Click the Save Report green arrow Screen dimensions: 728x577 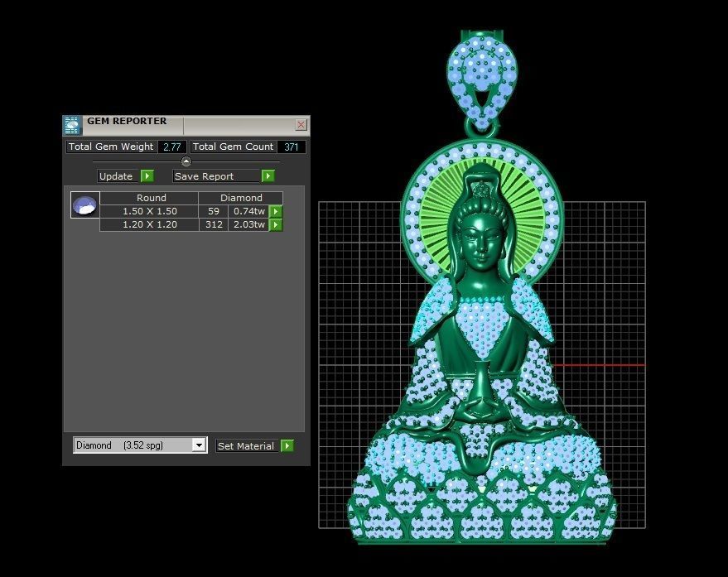coord(268,176)
